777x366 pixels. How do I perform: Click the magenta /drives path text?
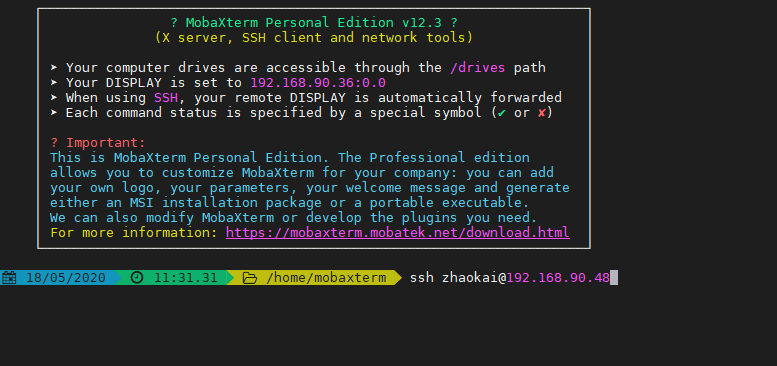click(x=478, y=67)
